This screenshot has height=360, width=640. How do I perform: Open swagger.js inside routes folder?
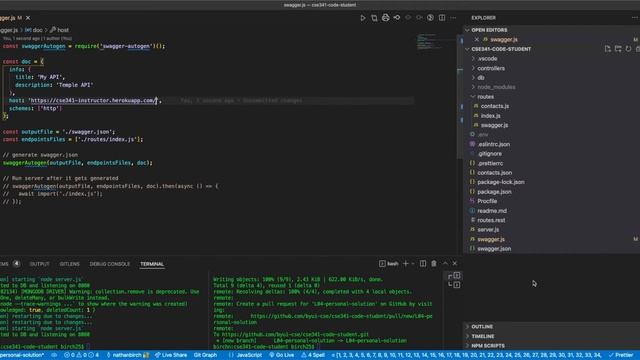coord(494,125)
